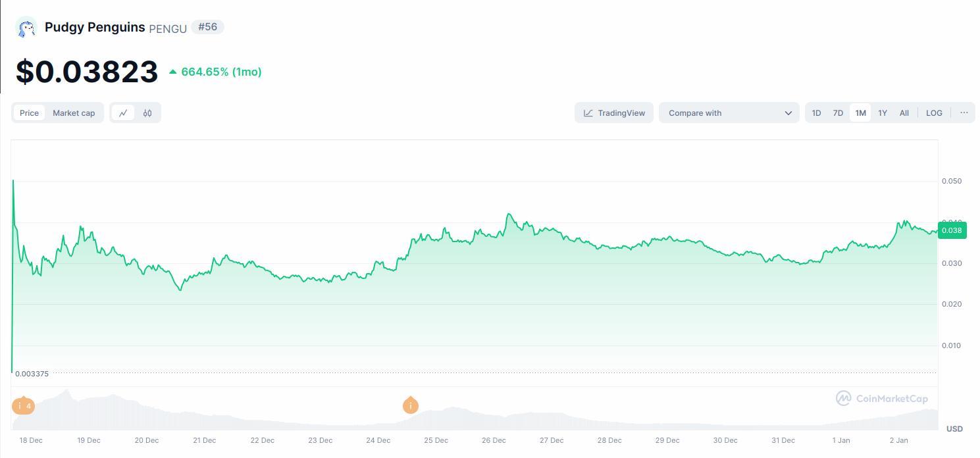Click the green 0.038 price label
The image size is (980, 458).
click(x=952, y=230)
